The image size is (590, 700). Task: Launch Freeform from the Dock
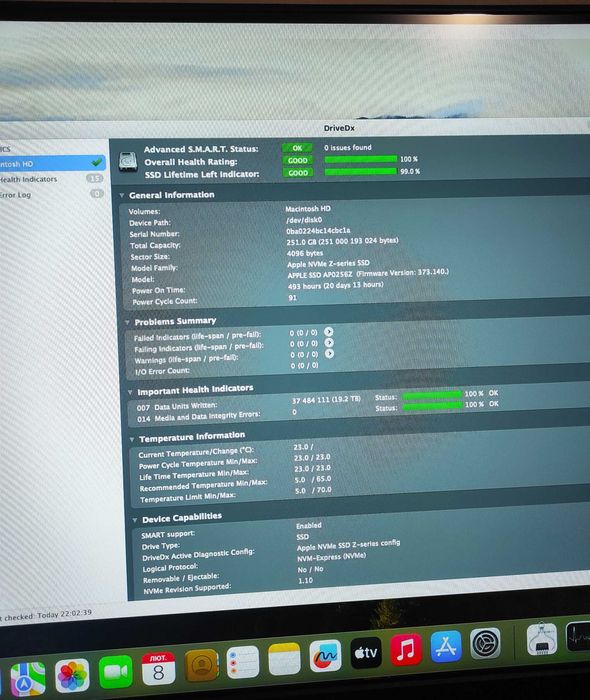click(325, 655)
